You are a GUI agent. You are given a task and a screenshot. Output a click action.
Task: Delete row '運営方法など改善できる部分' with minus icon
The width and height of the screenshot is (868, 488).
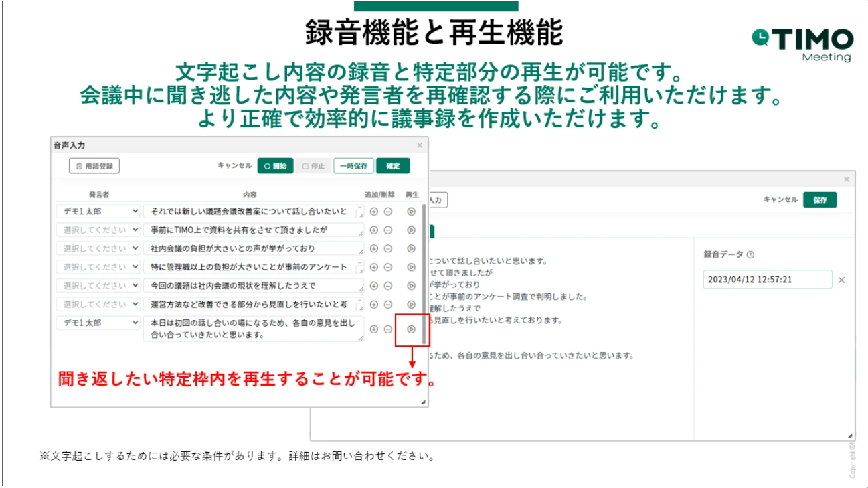387,305
